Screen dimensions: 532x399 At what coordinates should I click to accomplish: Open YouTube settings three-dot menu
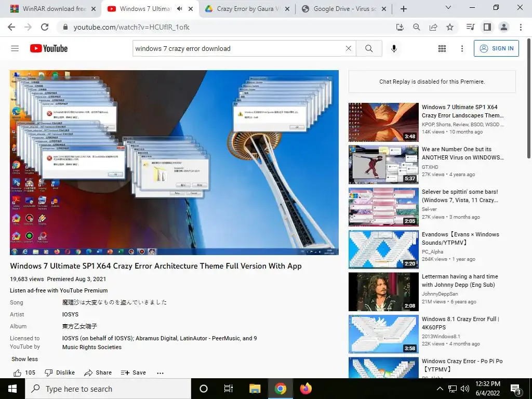(462, 48)
